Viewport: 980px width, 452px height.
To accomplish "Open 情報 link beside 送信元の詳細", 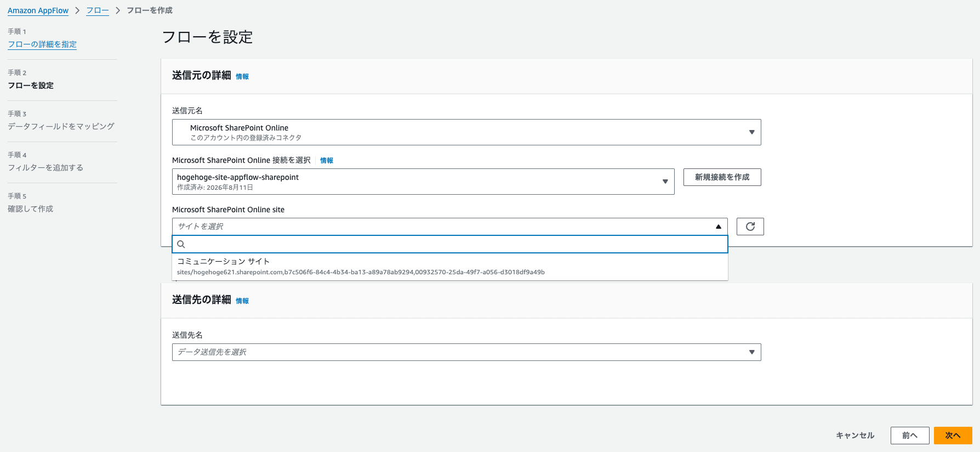I will [242, 77].
